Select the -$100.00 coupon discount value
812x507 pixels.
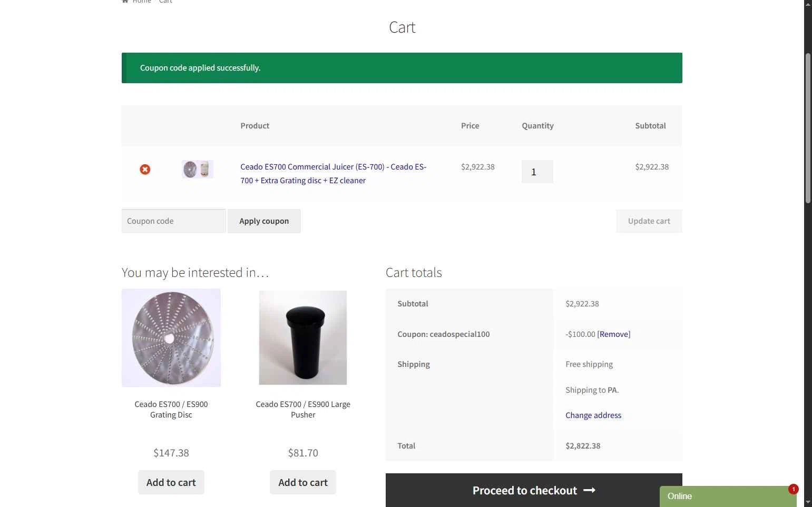tap(580, 334)
